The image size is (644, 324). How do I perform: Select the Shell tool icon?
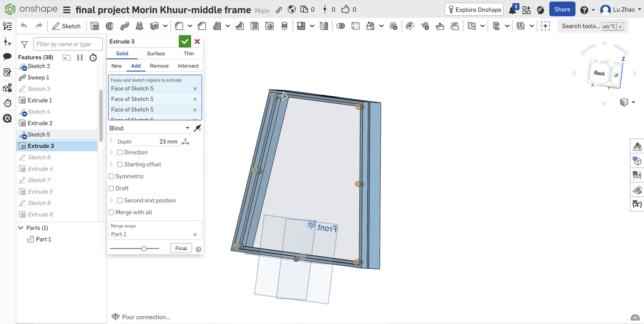click(x=255, y=26)
